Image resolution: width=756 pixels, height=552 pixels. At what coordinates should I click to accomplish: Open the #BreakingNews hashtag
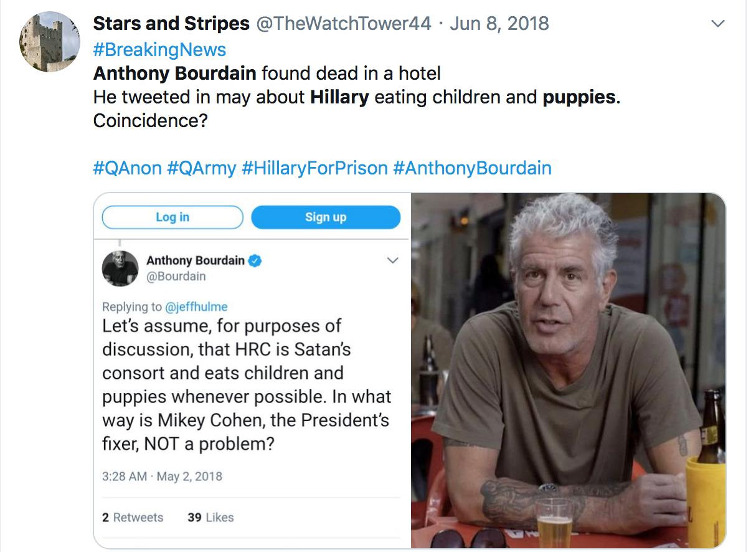pyautogui.click(x=159, y=49)
